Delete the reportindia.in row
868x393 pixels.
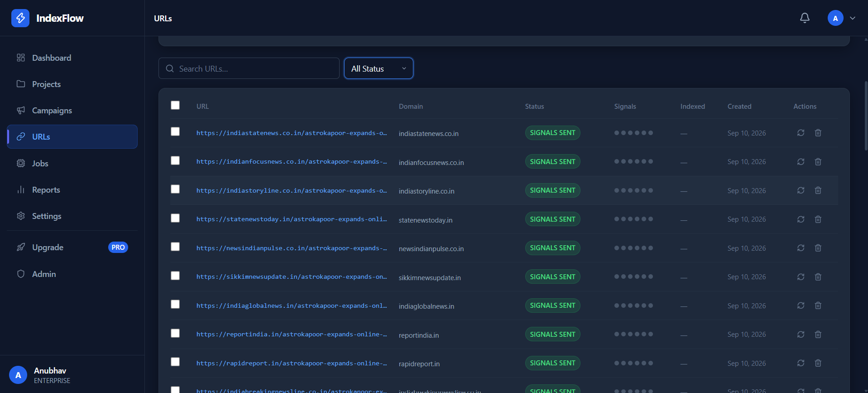point(818,335)
